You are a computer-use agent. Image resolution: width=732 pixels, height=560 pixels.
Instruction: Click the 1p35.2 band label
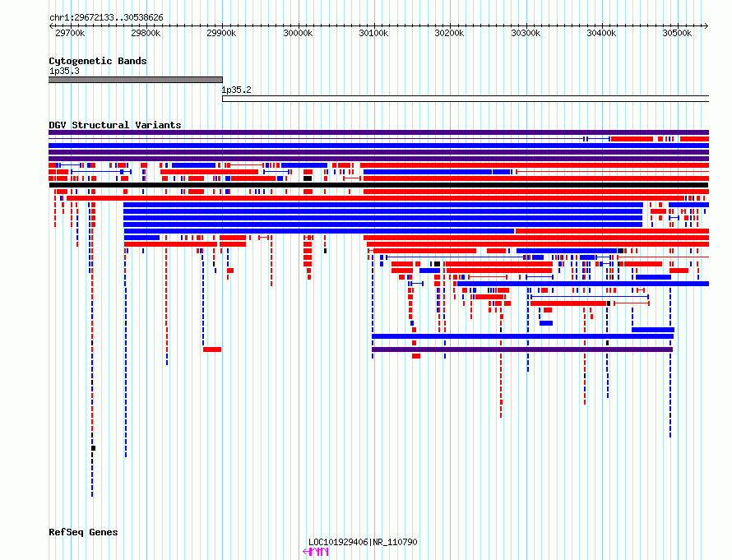coord(236,90)
